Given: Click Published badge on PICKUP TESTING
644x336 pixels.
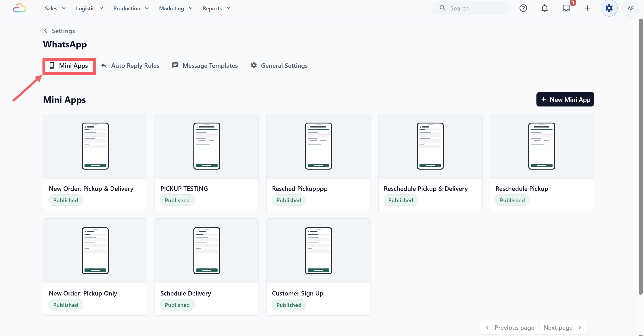Looking at the screenshot, I should [177, 200].
